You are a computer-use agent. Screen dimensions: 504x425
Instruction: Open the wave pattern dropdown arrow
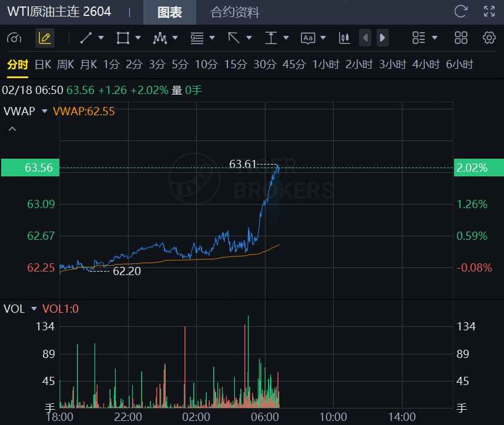(175, 38)
